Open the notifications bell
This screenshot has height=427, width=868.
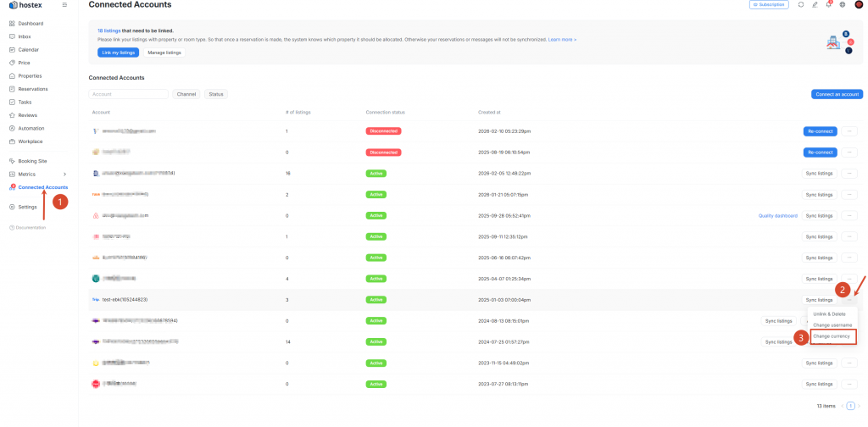(828, 5)
